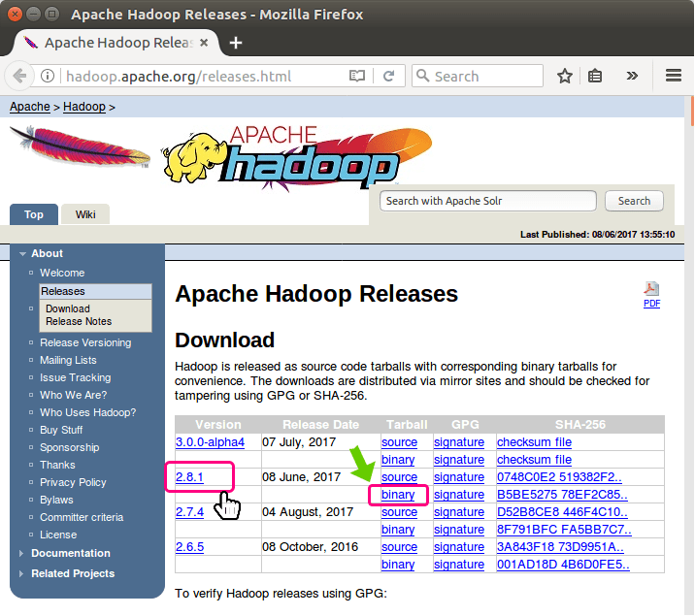Open Sponsorship sidebar link
This screenshot has width=695, height=616.
[x=70, y=448]
